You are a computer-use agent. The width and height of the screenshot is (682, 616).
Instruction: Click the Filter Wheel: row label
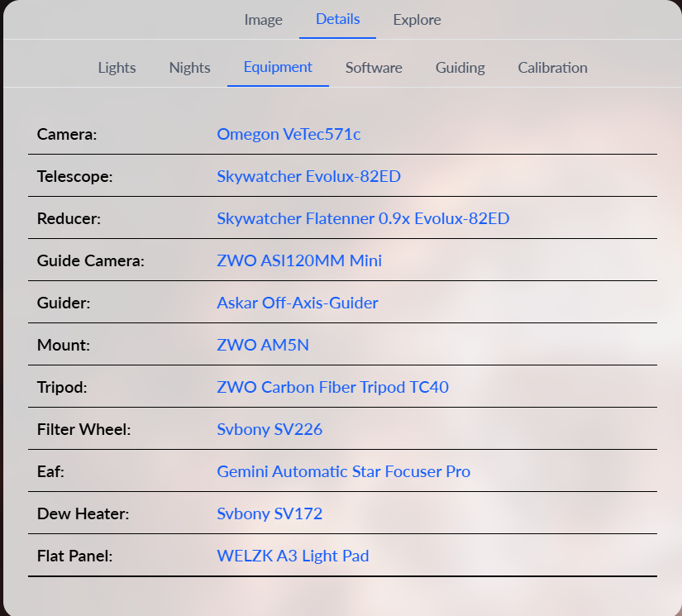(x=84, y=429)
